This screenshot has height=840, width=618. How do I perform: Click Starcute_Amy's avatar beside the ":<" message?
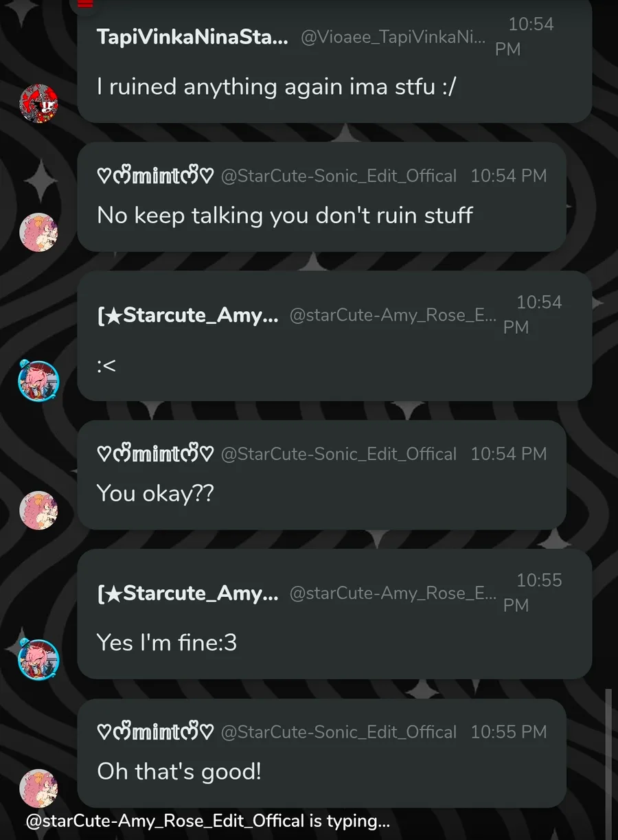[x=38, y=381]
